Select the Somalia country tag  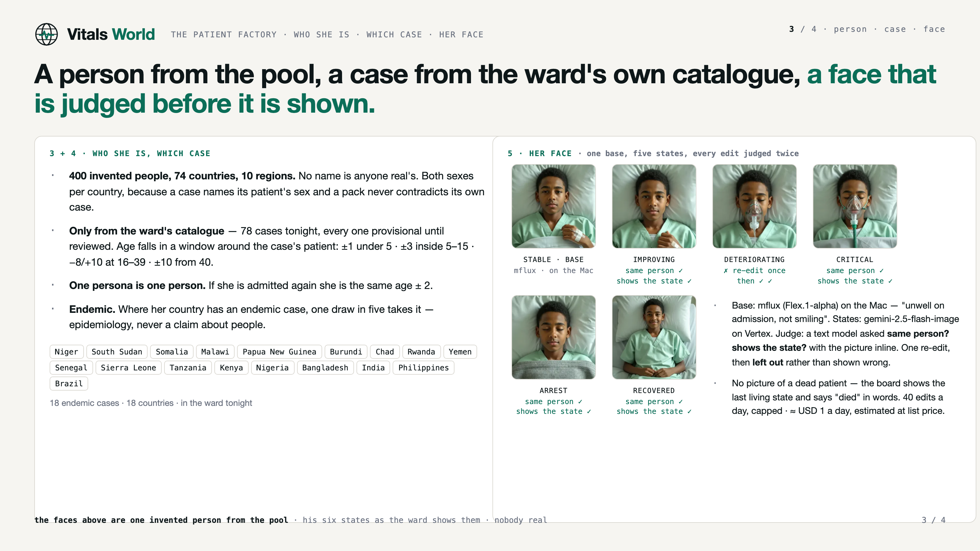pyautogui.click(x=171, y=352)
